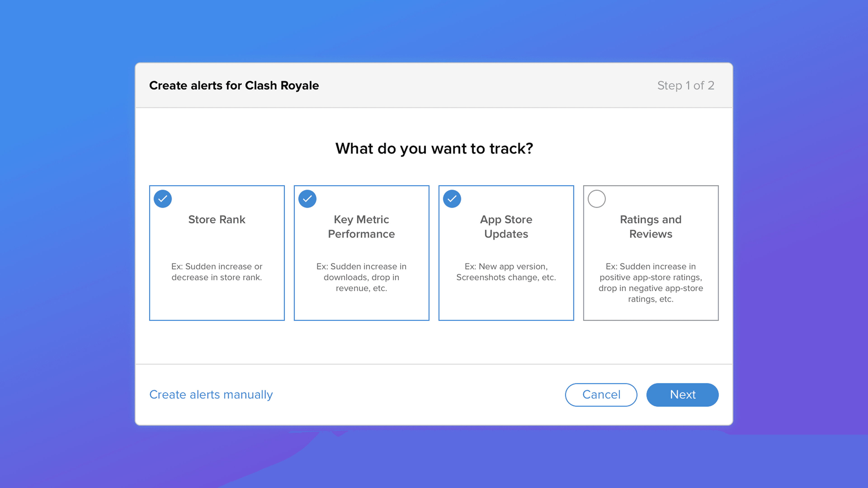Screen dimensions: 868x488
Task: Click the dialog footer area between the link and Cancel
Action: point(418,394)
